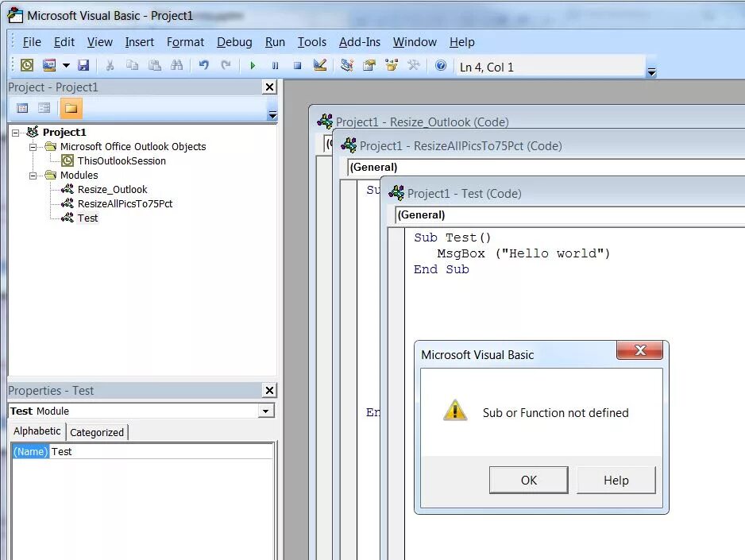Click the Insert UserForm toolbar icon
The width and height of the screenshot is (745, 560).
tap(49, 65)
